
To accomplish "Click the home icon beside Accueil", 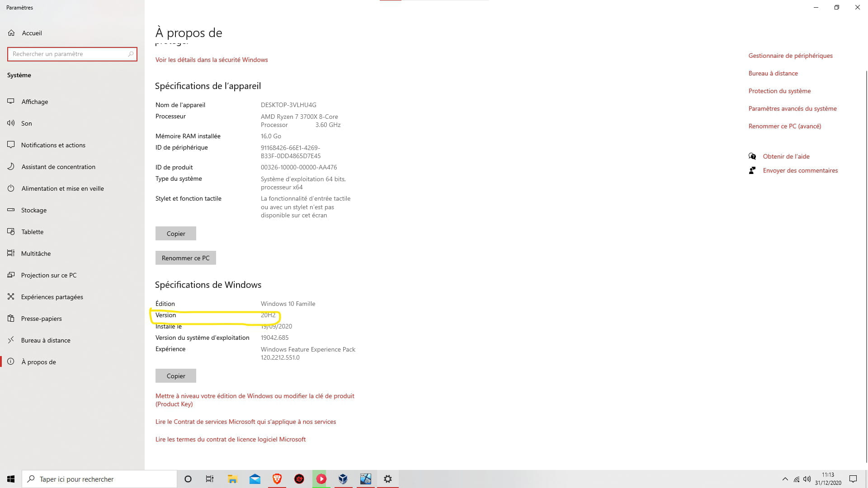I will coord(11,33).
